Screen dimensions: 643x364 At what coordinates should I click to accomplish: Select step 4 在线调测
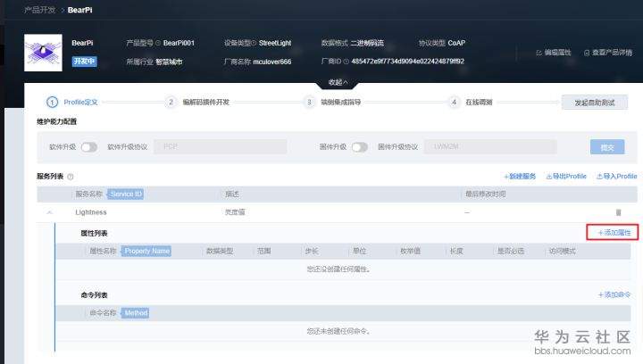click(x=471, y=102)
